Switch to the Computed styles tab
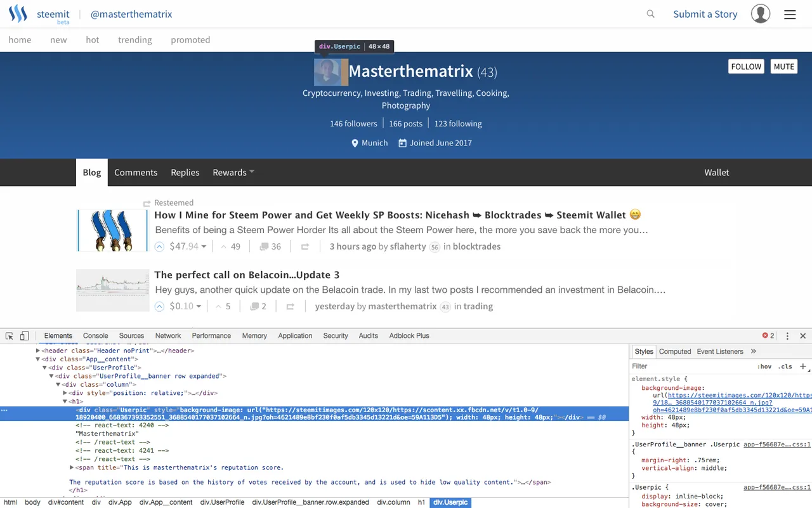812x508 pixels. pyautogui.click(x=675, y=351)
